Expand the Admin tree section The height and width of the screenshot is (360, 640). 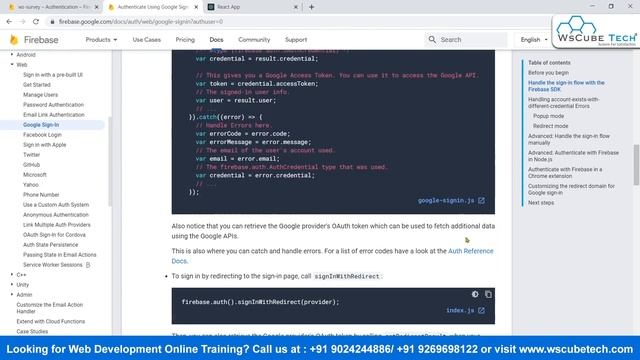(x=12, y=295)
